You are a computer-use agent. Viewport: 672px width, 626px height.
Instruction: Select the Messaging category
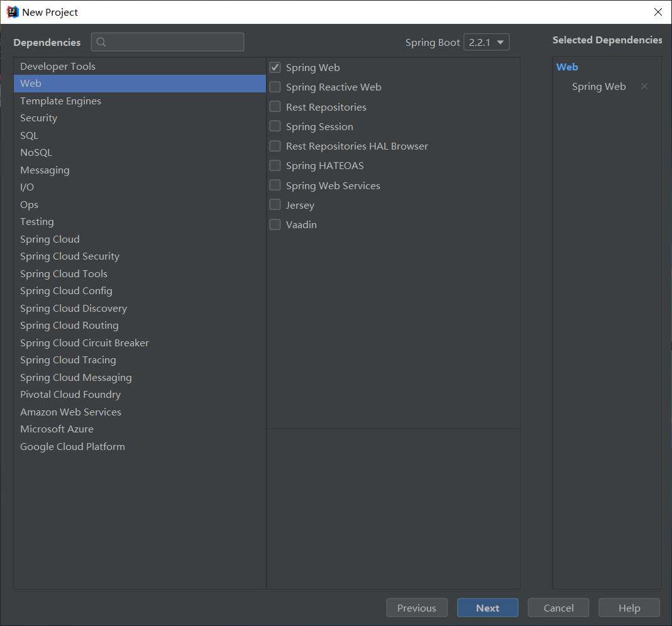click(140, 170)
